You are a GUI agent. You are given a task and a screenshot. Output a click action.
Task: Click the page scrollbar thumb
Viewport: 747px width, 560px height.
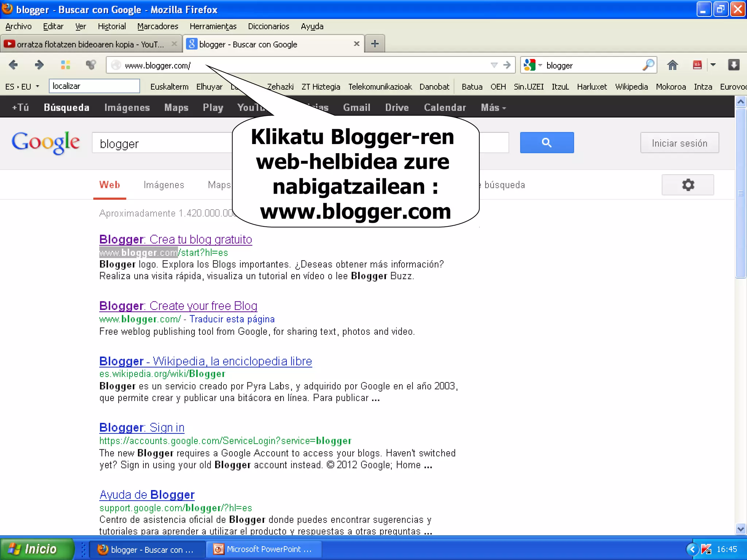740,193
